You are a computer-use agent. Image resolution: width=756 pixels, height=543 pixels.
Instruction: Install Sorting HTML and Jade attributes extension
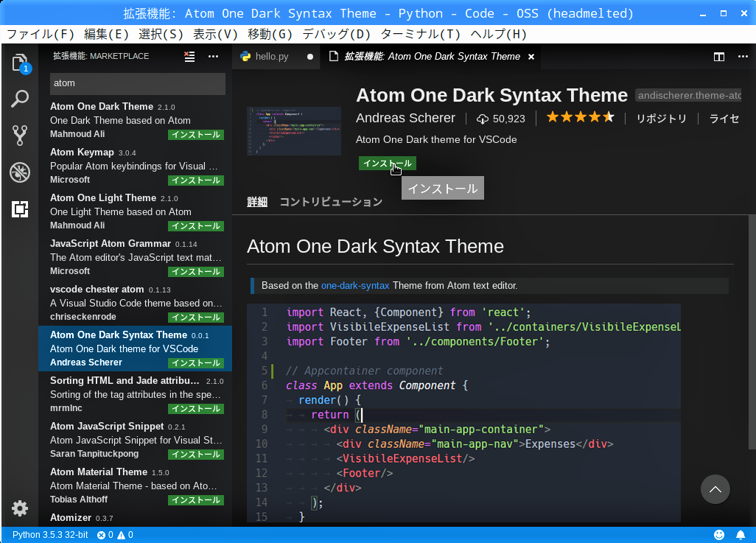click(x=196, y=409)
